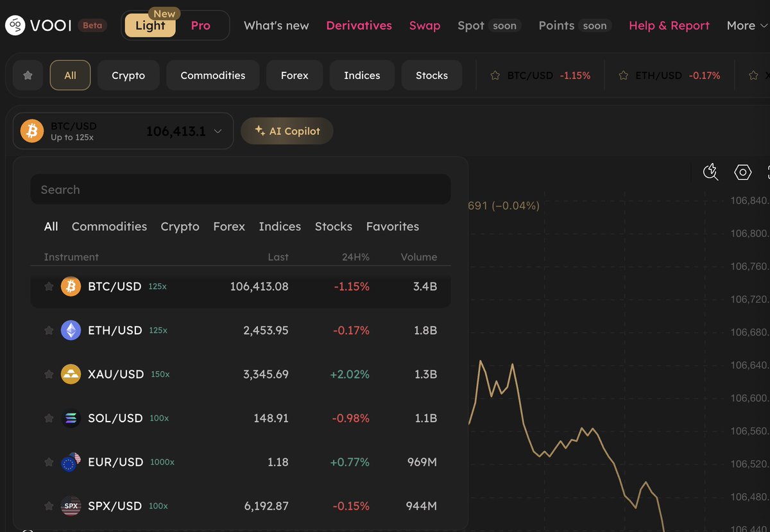This screenshot has width=770, height=532.
Task: Sort by the 24H% column header
Action: (x=355, y=257)
